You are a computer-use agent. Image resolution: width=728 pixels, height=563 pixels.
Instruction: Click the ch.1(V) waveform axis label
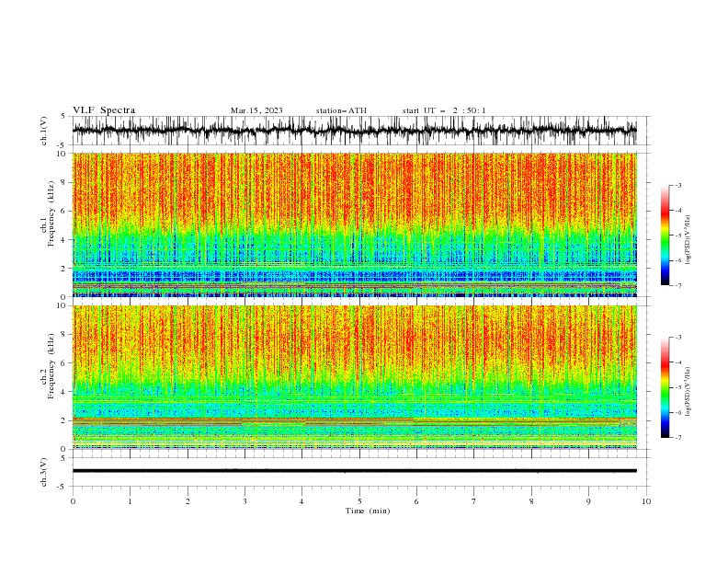tap(44, 131)
